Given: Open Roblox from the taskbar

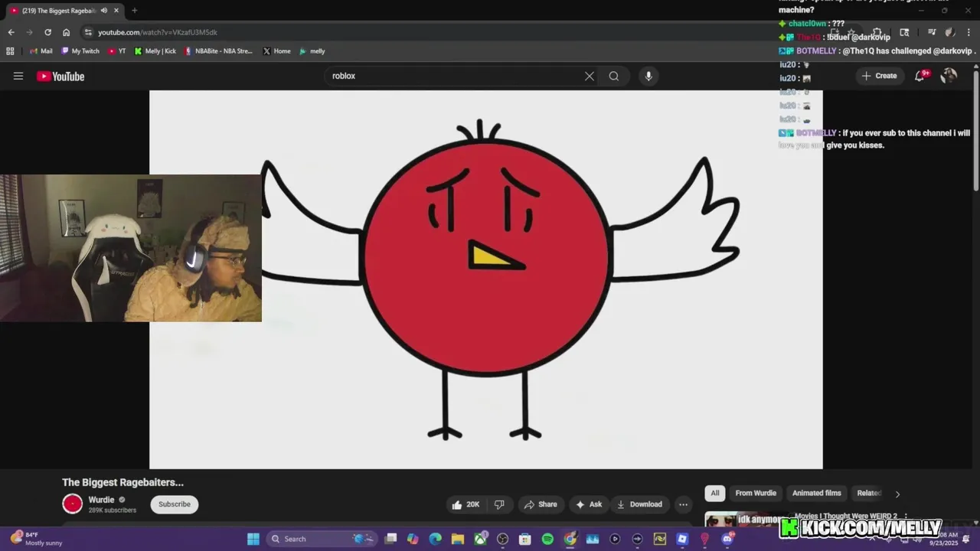Looking at the screenshot, I should point(682,539).
